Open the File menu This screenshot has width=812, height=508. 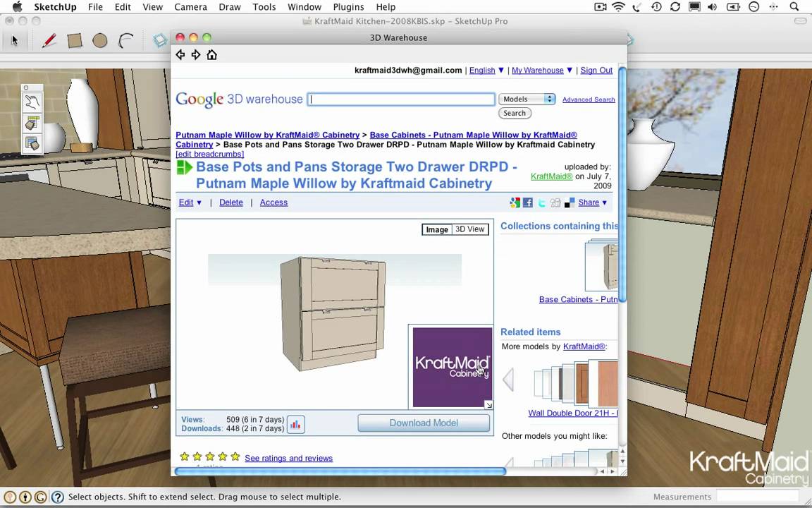(95, 7)
